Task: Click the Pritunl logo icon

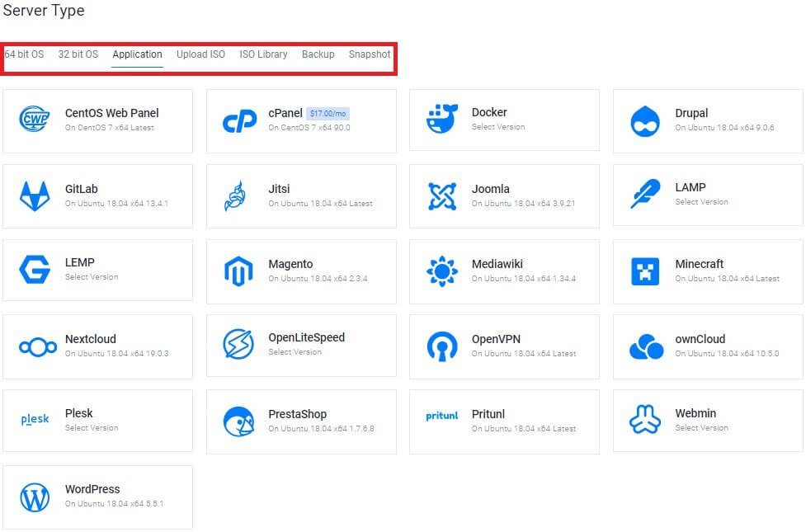Action: (441, 416)
